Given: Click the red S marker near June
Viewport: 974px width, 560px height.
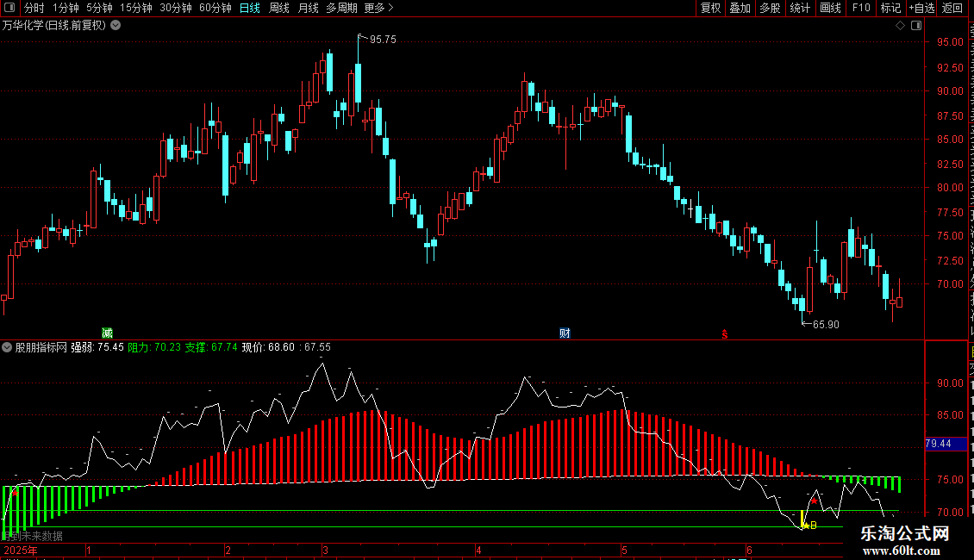Looking at the screenshot, I should click(724, 334).
